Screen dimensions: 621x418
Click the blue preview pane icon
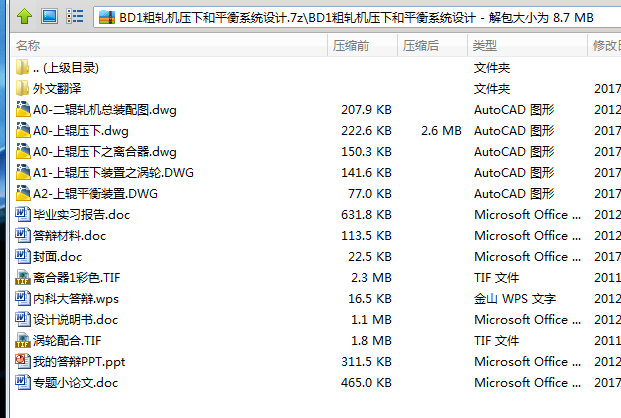48,17
